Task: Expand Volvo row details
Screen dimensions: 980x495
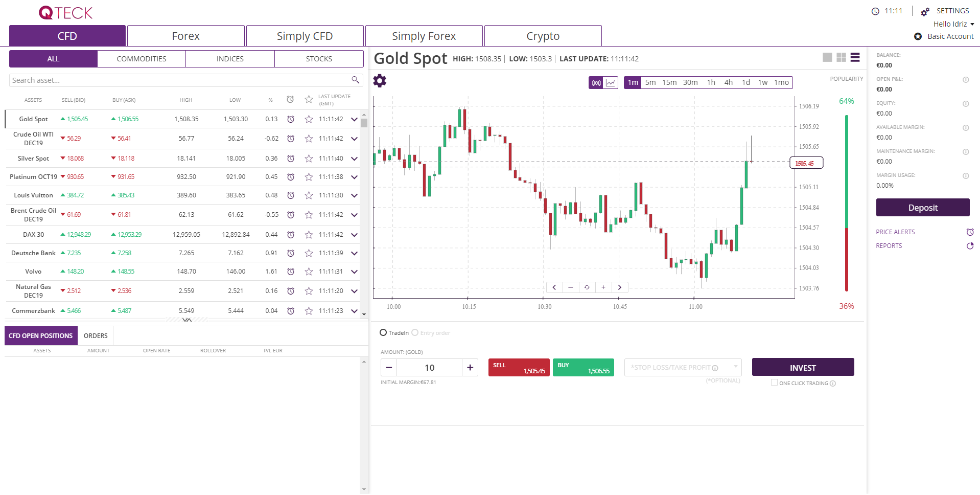Action: coord(354,272)
